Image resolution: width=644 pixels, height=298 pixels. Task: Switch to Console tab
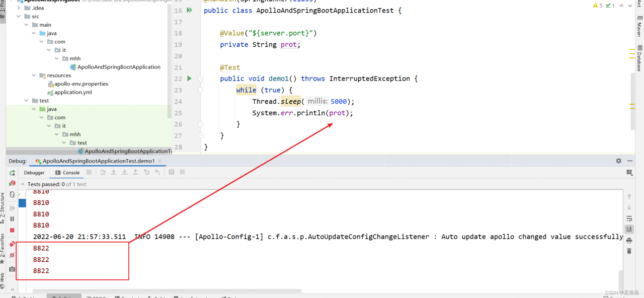coord(67,173)
